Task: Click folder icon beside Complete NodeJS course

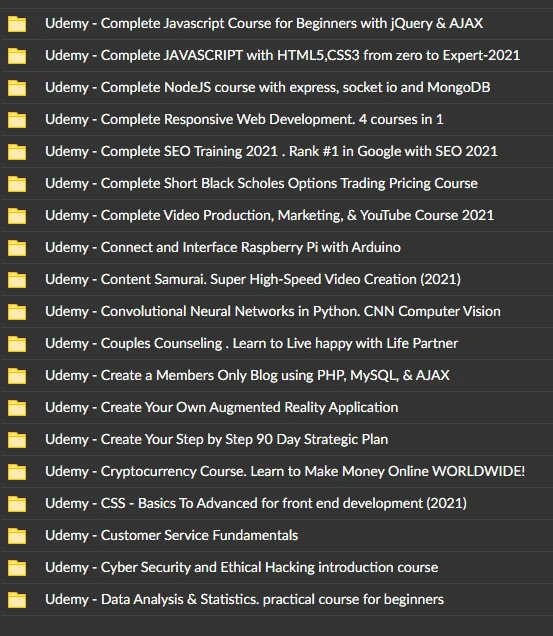Action: tap(17, 88)
